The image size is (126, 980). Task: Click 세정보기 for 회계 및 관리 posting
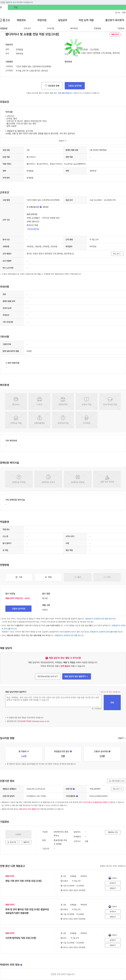(x=113, y=917)
